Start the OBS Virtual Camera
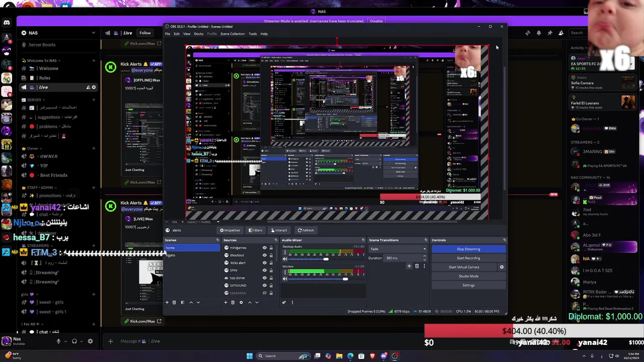The width and height of the screenshot is (644, 362). [x=464, y=267]
